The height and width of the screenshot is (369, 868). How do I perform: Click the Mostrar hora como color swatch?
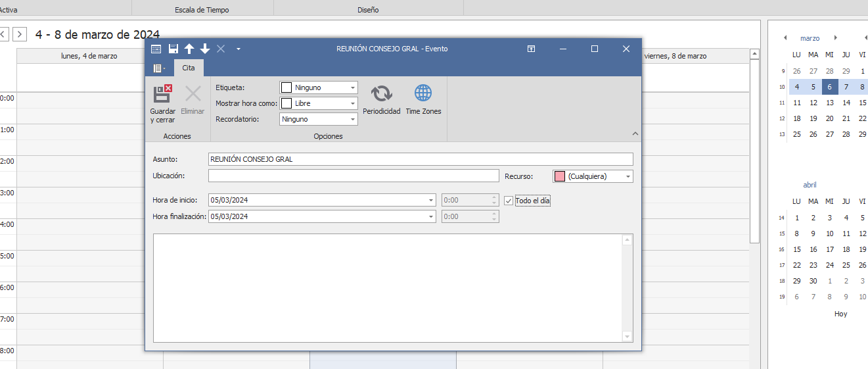pos(286,103)
